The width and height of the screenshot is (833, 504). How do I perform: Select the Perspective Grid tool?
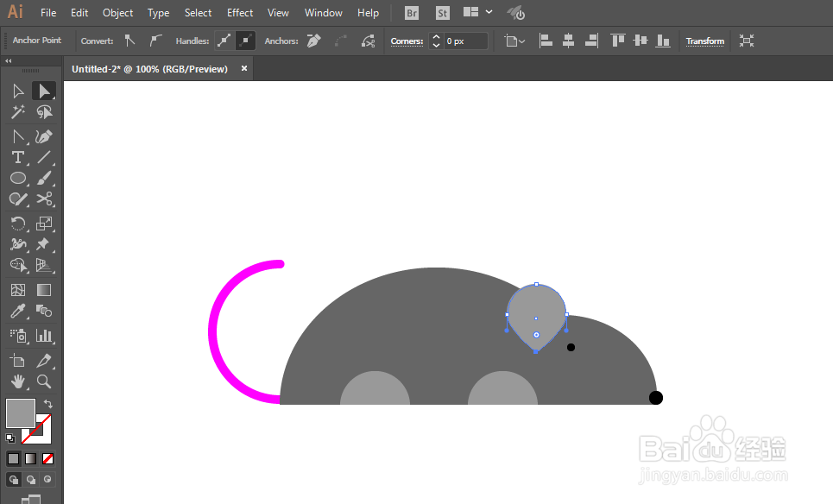coord(44,265)
